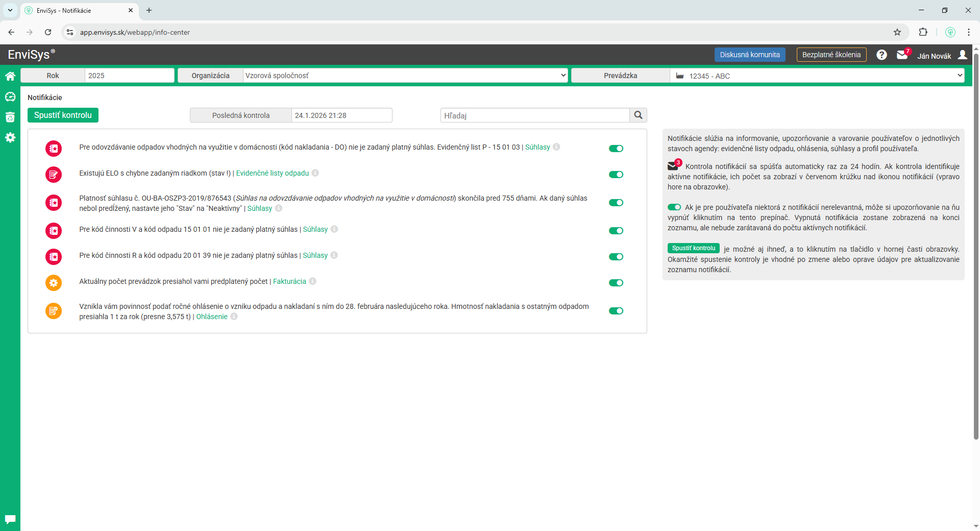The height and width of the screenshot is (531, 980).
Task: Open settings gear in left sidebar
Action: 10,137
